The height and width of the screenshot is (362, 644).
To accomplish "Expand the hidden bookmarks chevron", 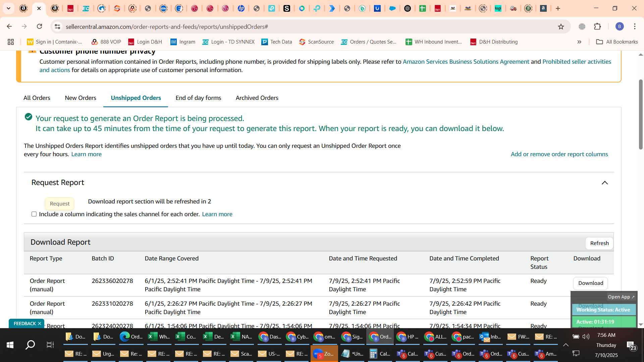I will [579, 42].
